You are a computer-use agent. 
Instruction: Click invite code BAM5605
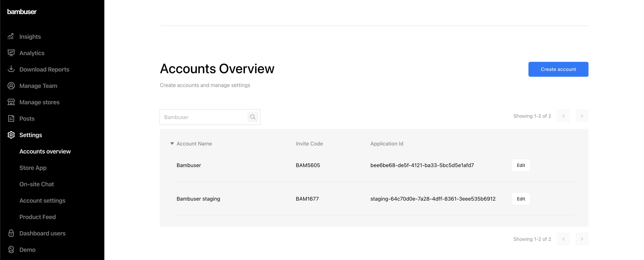pos(308,165)
